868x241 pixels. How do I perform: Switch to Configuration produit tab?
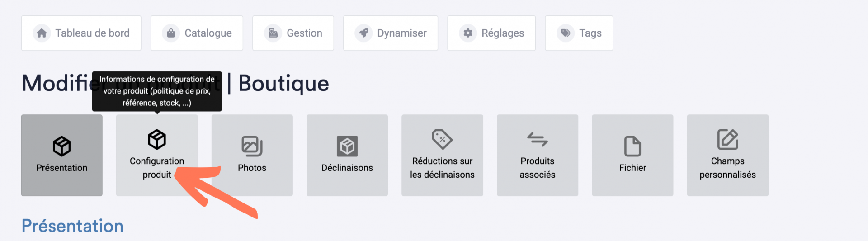(x=157, y=155)
